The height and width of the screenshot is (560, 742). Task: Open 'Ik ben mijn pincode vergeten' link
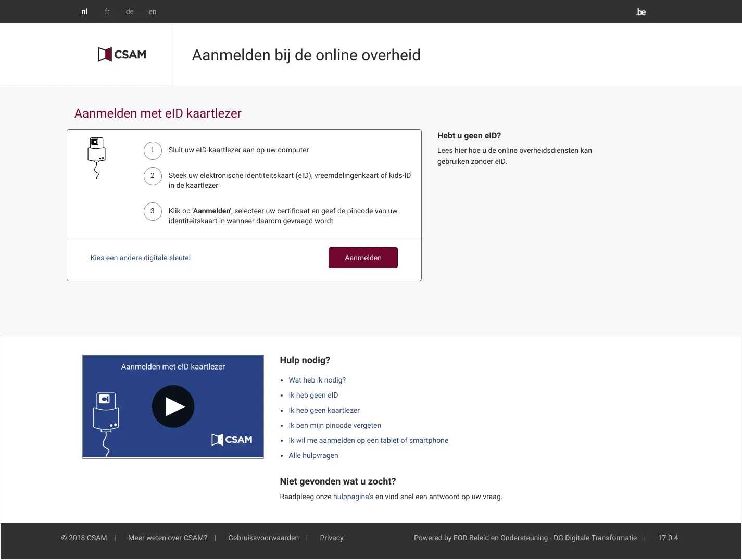click(335, 425)
